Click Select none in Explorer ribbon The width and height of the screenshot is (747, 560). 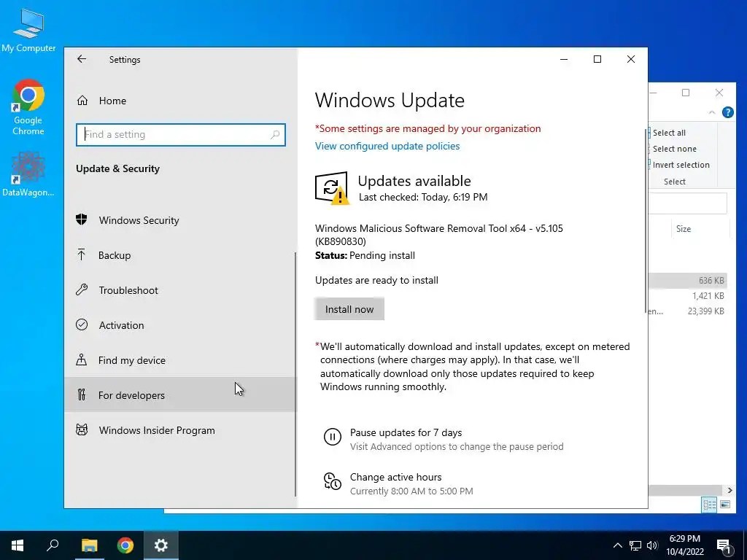coord(674,149)
